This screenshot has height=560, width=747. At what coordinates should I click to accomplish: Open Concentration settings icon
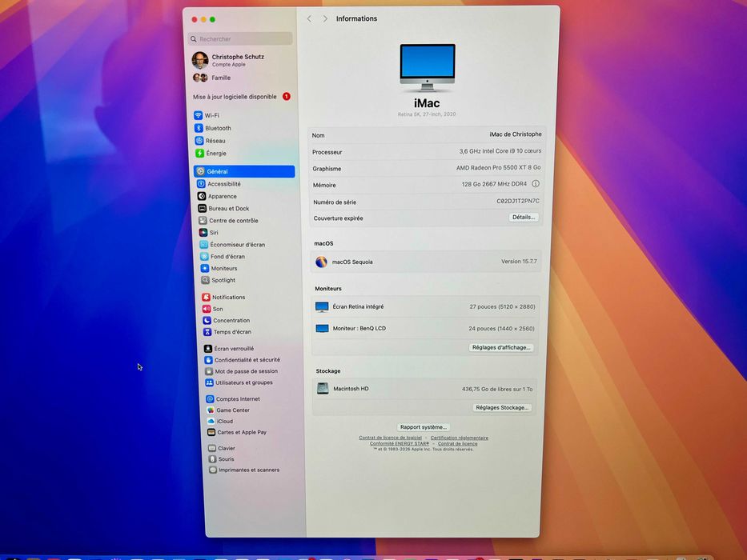(x=207, y=321)
